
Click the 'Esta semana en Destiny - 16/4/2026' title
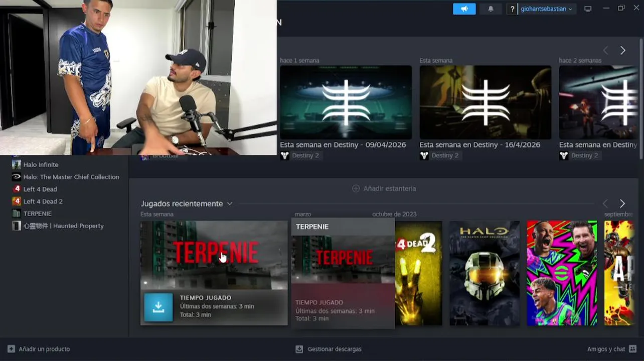pyautogui.click(x=479, y=144)
